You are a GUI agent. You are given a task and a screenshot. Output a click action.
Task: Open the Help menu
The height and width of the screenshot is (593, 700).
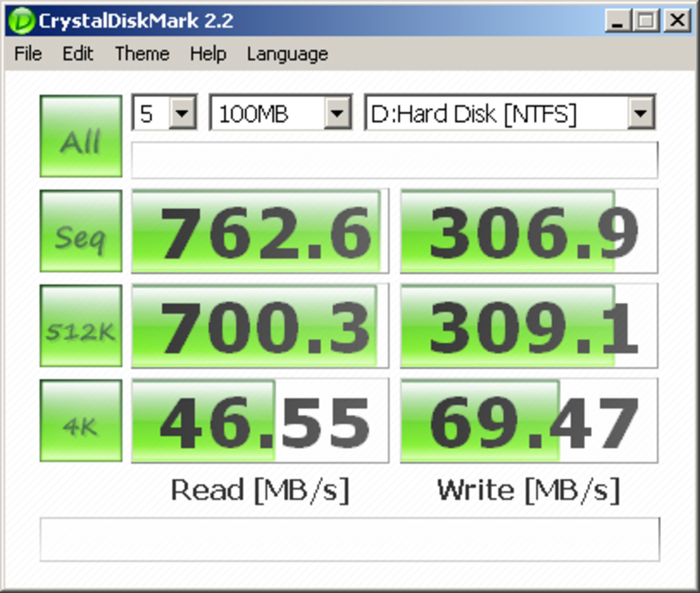(x=208, y=54)
